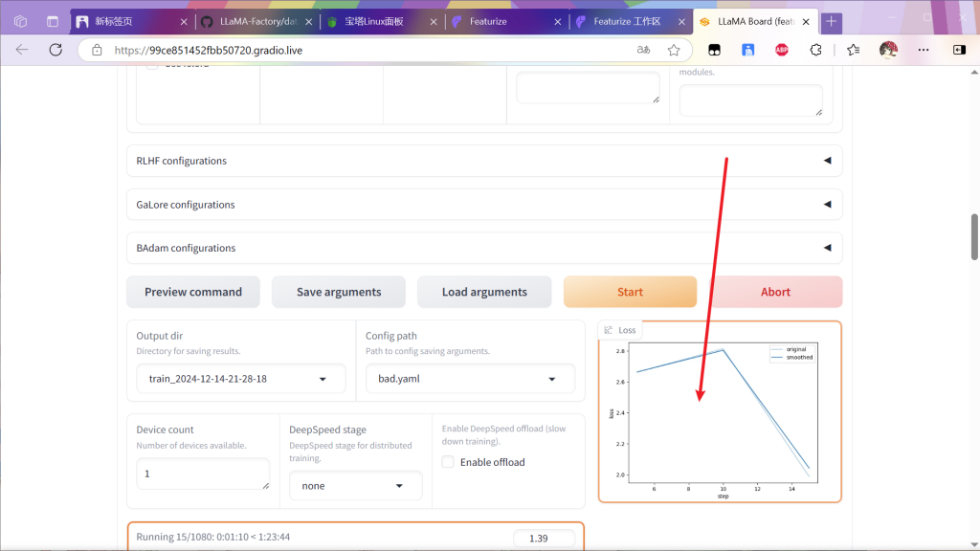Image resolution: width=980 pixels, height=551 pixels.
Task: Enable the DeepSpeed offload checkbox
Action: pos(448,462)
